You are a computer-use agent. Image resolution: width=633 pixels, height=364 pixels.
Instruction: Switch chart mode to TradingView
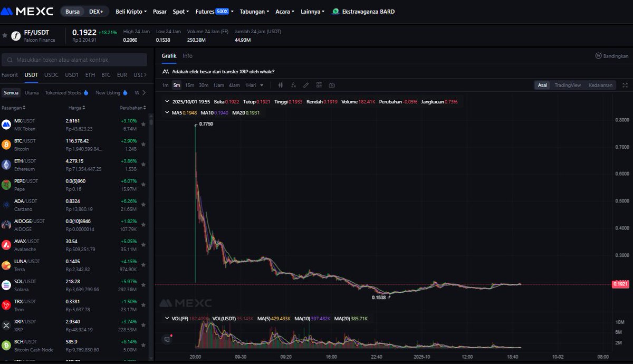pyautogui.click(x=568, y=85)
